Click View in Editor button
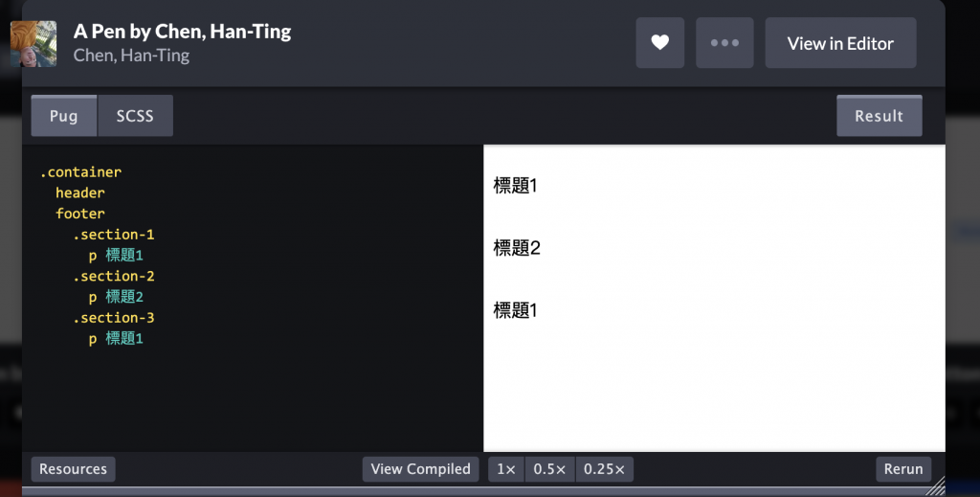 840,42
